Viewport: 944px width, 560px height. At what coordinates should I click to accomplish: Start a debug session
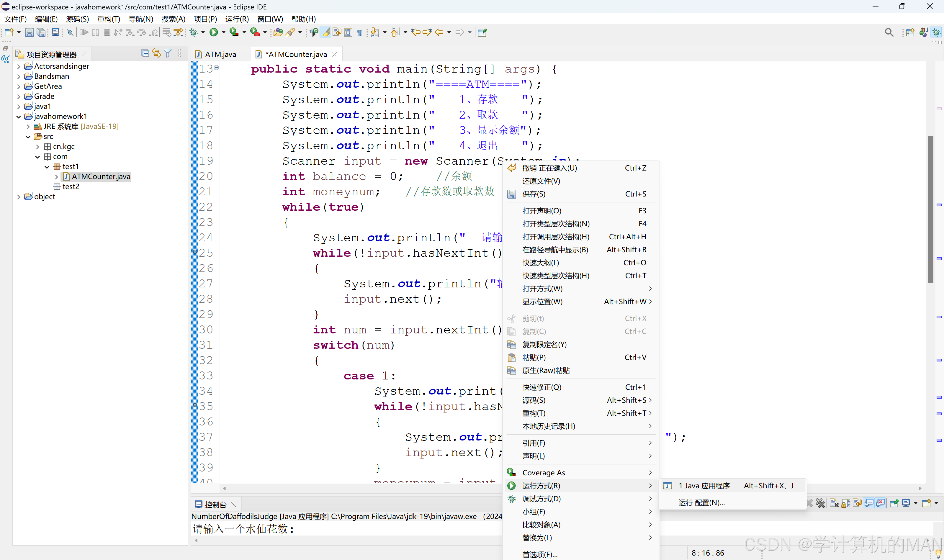[x=194, y=32]
